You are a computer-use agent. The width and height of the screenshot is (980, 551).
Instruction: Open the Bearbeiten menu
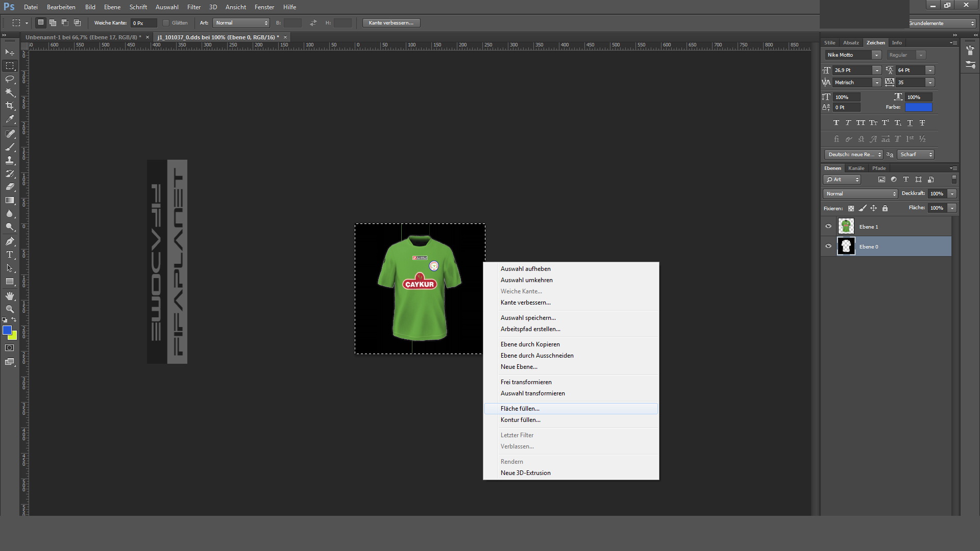61,7
